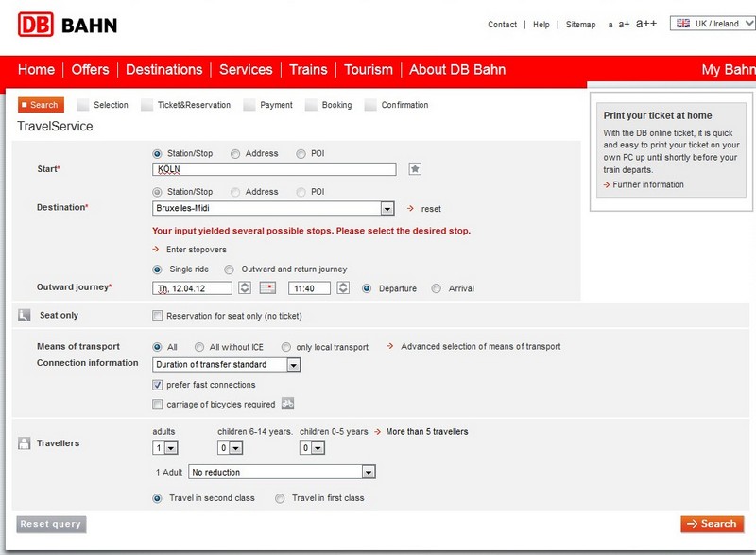The width and height of the screenshot is (756, 555).
Task: Click the UK flag icon
Action: coord(682,23)
